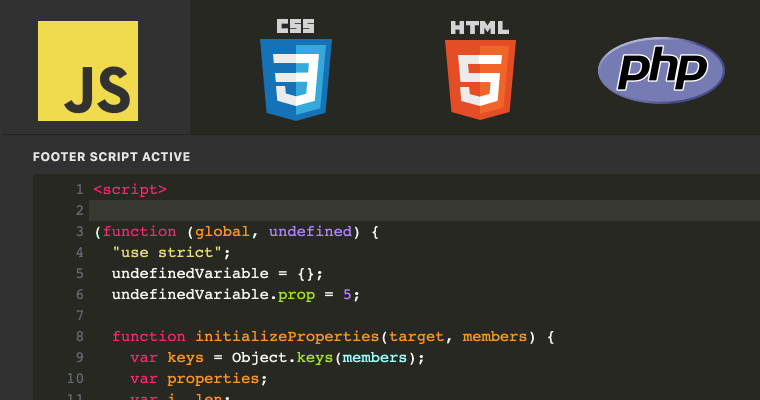The image size is (760, 400).
Task: Place cursor on empty line 2
Action: coord(424,210)
